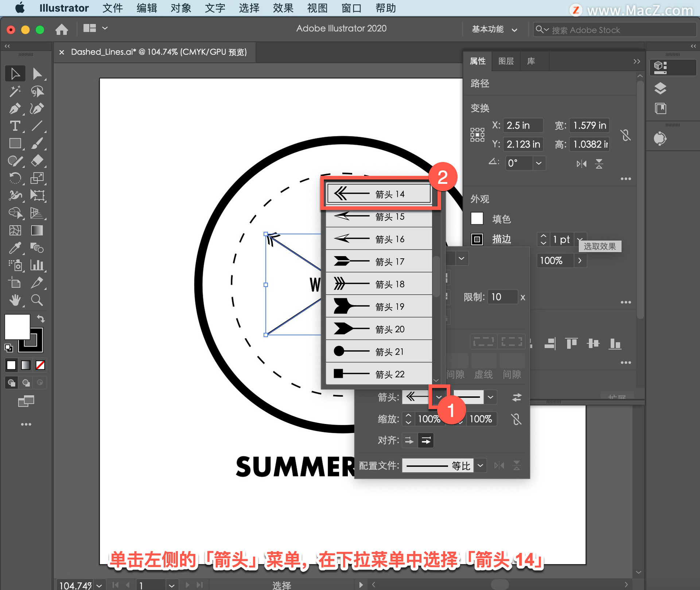700x590 pixels.
Task: Select the Shape Builder tool
Action: click(x=15, y=213)
